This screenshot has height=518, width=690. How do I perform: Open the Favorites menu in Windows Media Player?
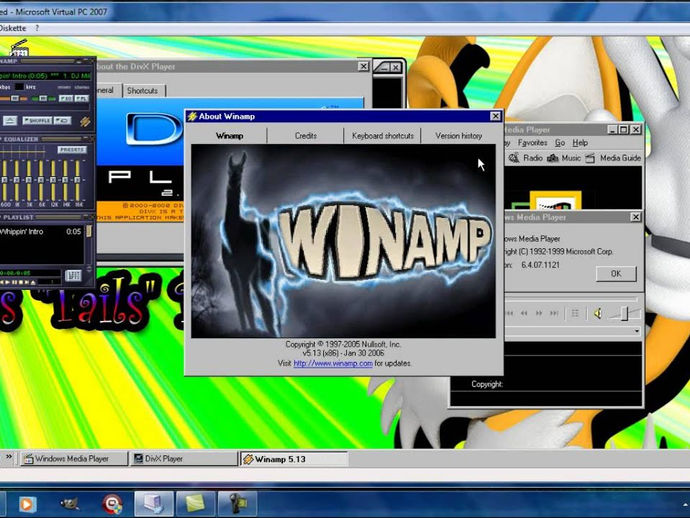pyautogui.click(x=532, y=143)
